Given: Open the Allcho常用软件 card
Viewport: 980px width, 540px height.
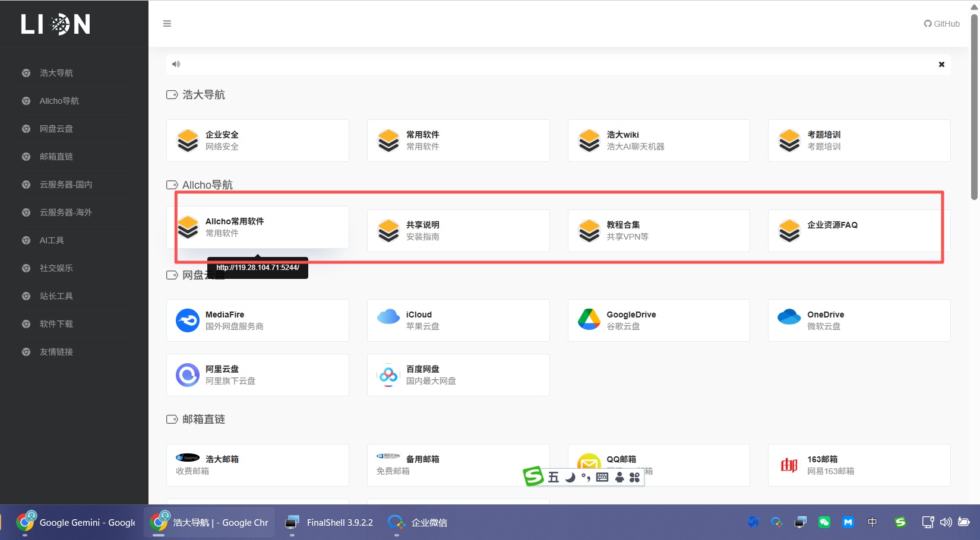Looking at the screenshot, I should (x=258, y=227).
